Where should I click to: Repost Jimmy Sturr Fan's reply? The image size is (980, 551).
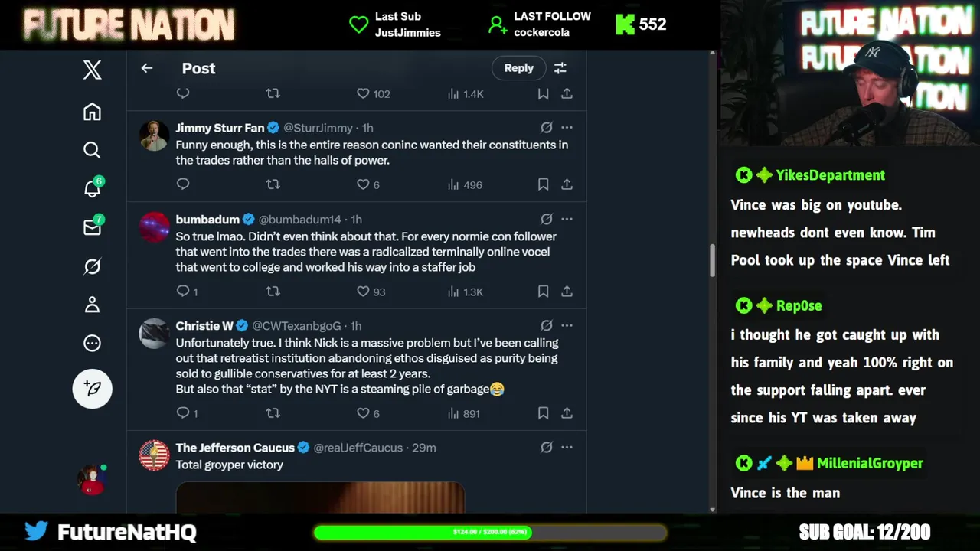(x=273, y=184)
